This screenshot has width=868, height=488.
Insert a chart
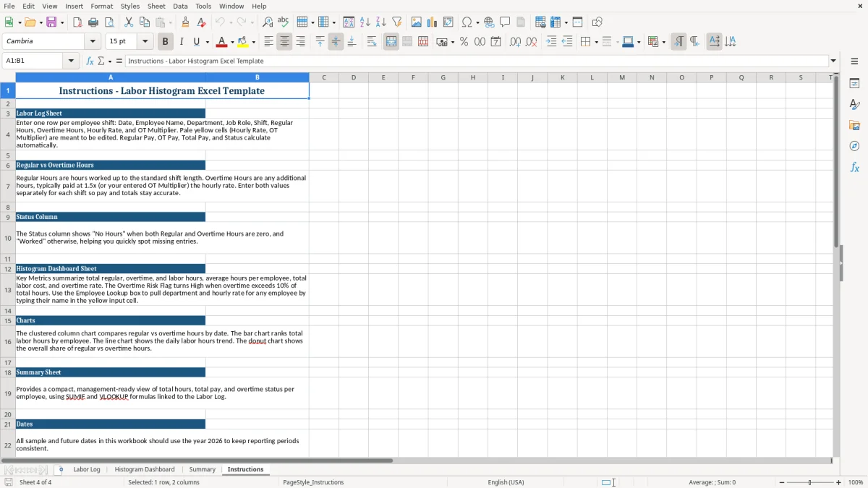click(433, 22)
